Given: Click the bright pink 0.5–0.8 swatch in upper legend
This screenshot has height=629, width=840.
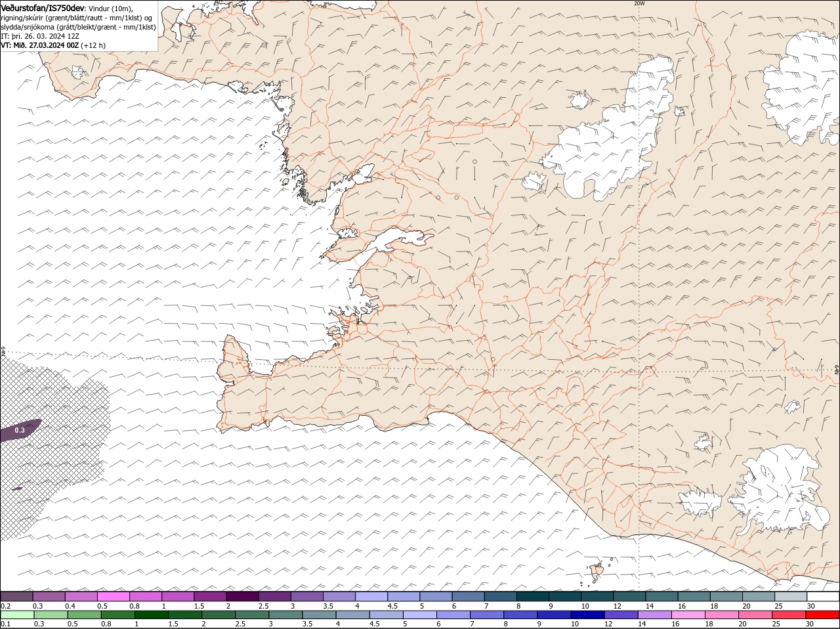Looking at the screenshot, I should click(x=113, y=596).
